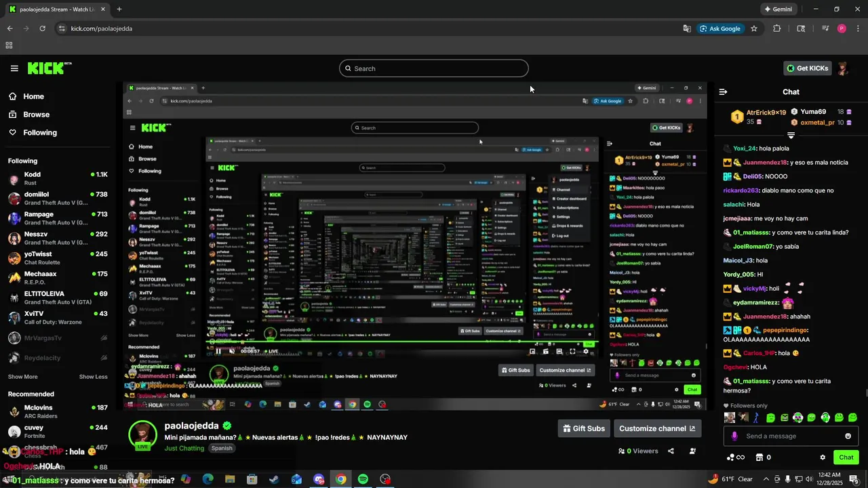Click the KICK logo
The image size is (868, 488).
49,68
